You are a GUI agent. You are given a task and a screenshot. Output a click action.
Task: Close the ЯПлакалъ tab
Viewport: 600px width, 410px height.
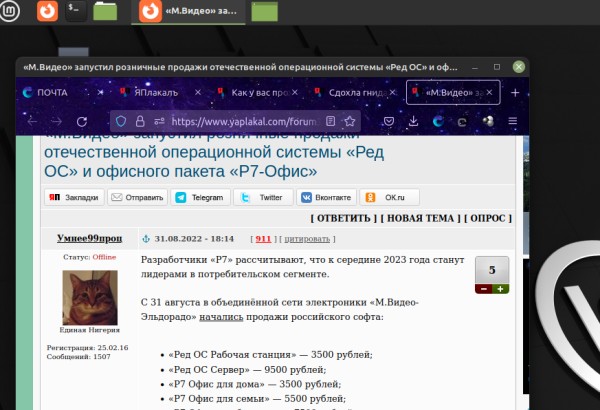tap(198, 93)
